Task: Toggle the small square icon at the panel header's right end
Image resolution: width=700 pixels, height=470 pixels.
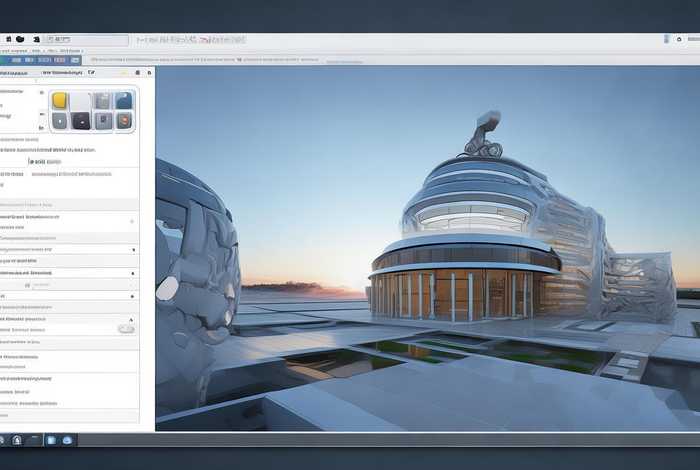Action: (x=150, y=72)
